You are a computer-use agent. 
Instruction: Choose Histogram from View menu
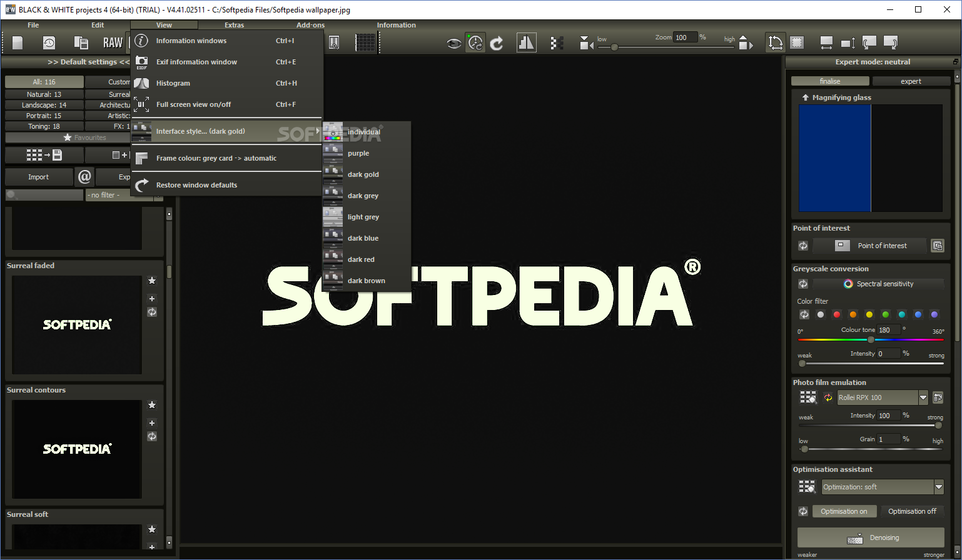tap(226, 83)
